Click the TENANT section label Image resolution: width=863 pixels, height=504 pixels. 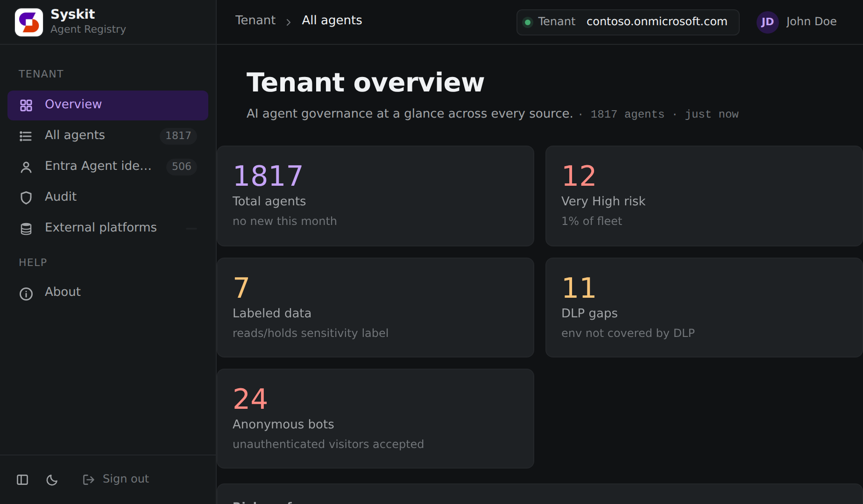click(x=41, y=74)
